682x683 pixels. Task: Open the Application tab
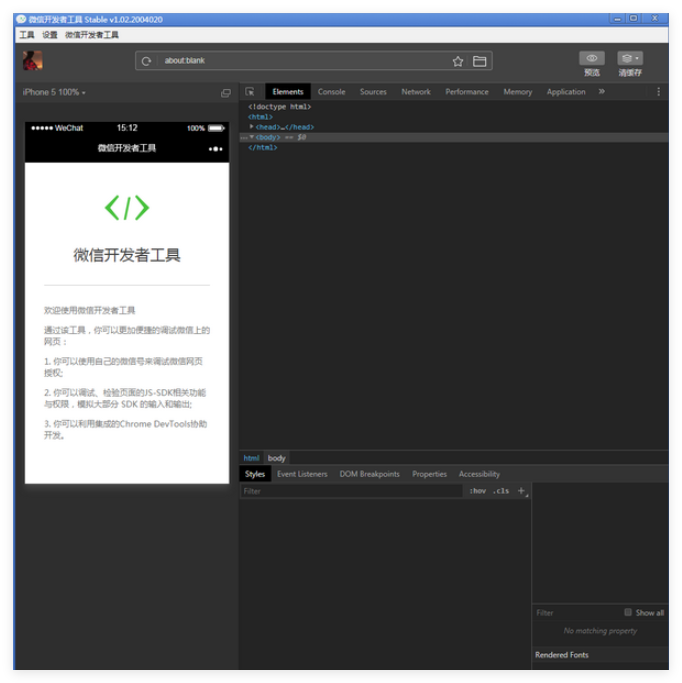[x=566, y=92]
